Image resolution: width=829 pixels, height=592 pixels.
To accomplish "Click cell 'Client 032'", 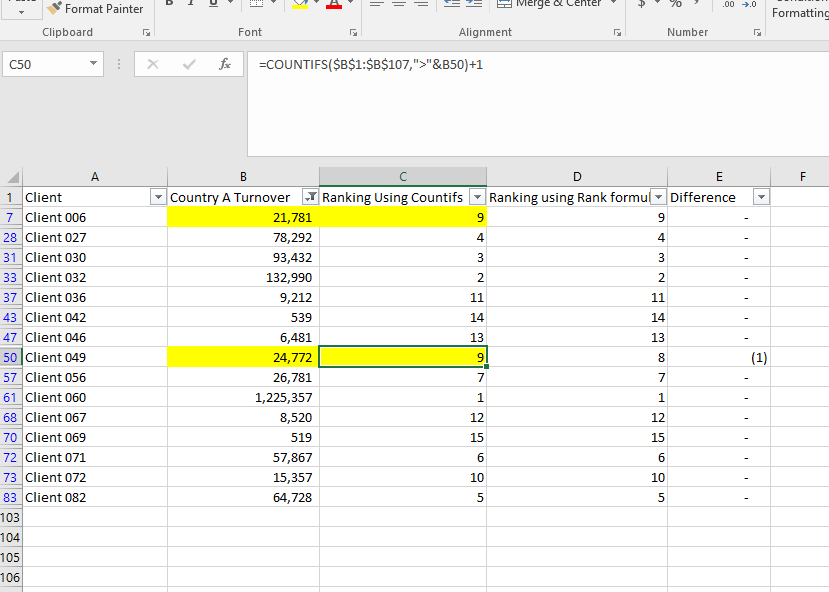I will pyautogui.click(x=95, y=278).
